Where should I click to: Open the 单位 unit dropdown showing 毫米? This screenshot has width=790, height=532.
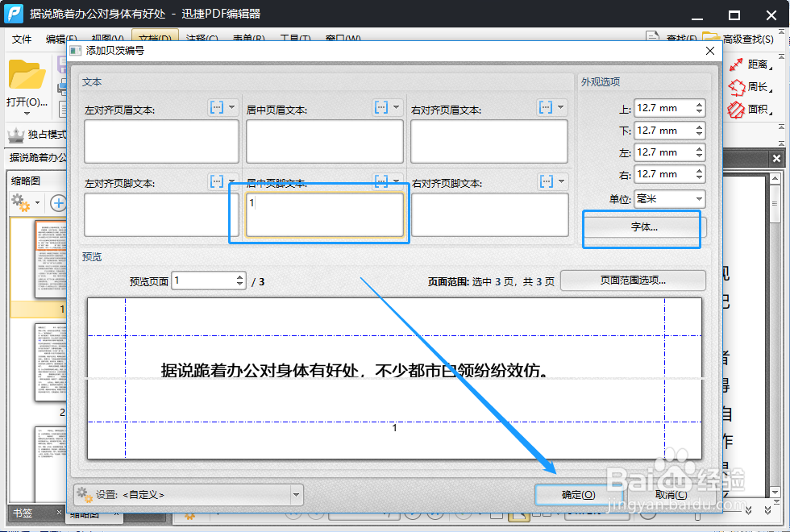pos(671,198)
